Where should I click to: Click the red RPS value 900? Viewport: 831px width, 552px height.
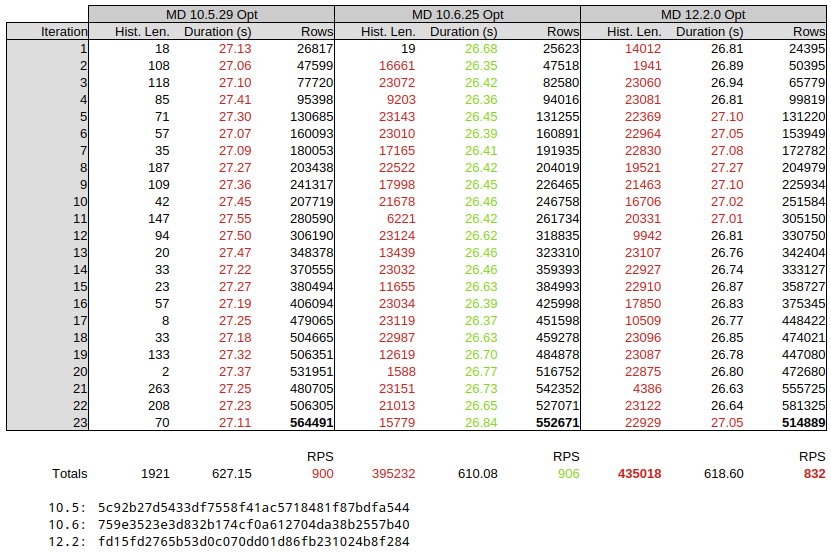point(321,473)
